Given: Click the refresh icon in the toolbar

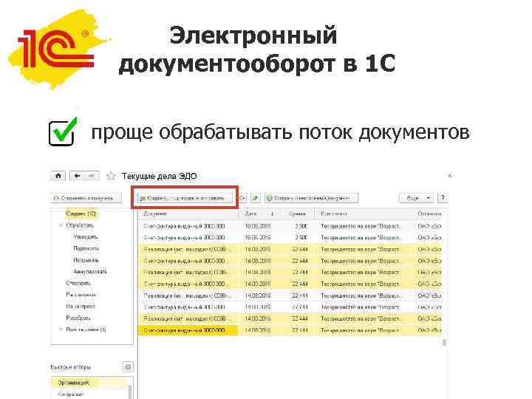Looking at the screenshot, I should pos(242,198).
